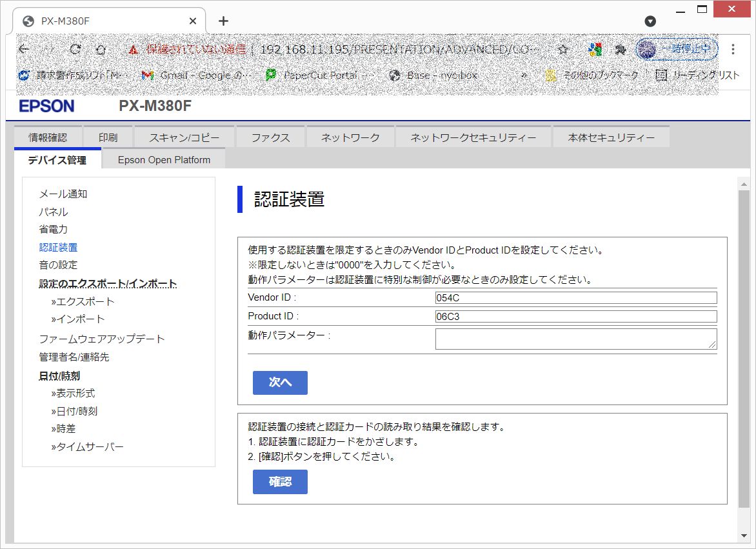Viewport: 756px width, 549px height.
Task: Click the EPSON logo
Action: (x=47, y=106)
